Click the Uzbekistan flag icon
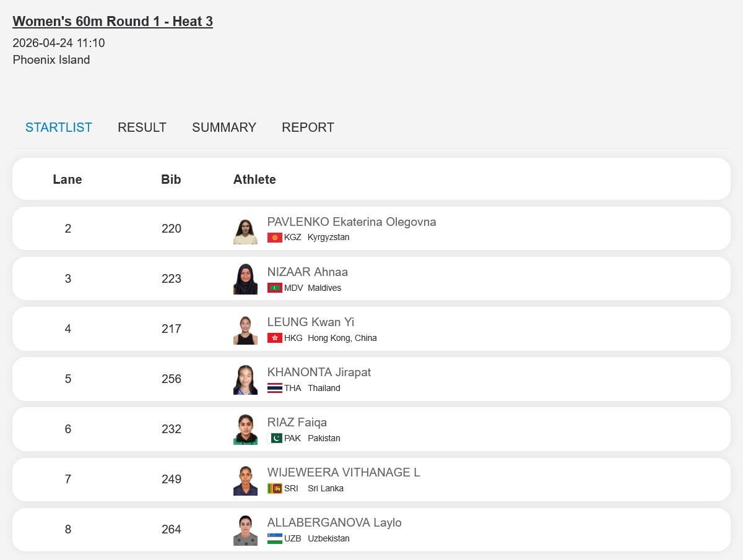This screenshot has width=743, height=560. 274,538
